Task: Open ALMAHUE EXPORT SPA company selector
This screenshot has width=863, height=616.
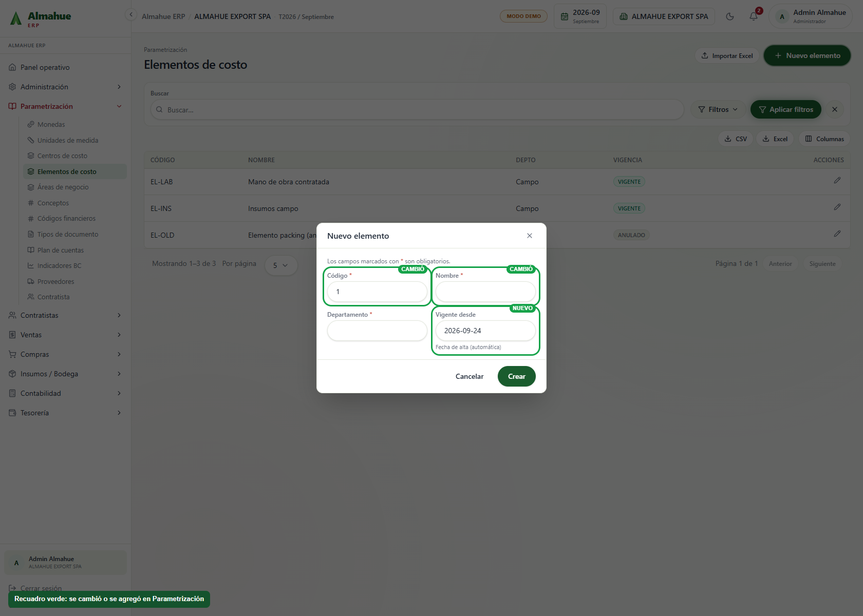Action: click(x=664, y=16)
